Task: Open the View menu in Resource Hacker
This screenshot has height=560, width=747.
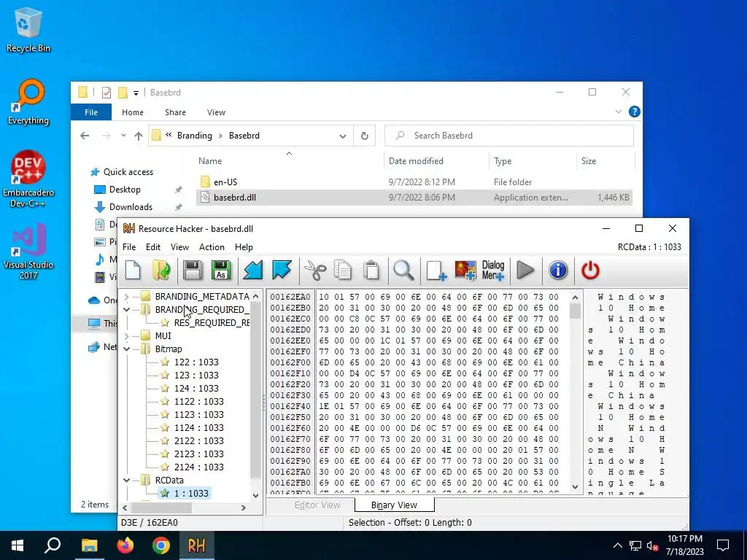Action: tap(179, 247)
